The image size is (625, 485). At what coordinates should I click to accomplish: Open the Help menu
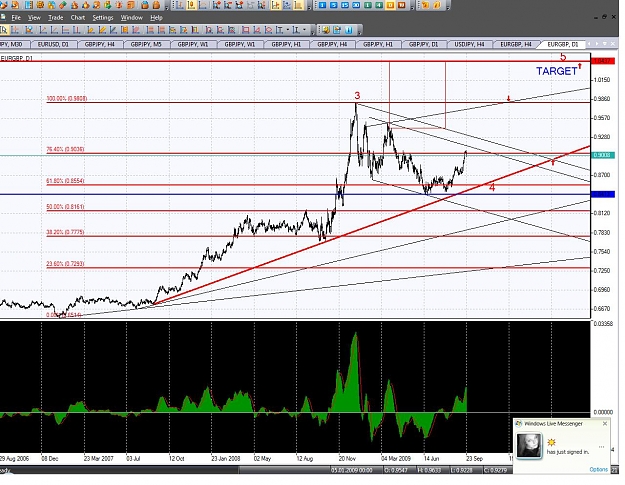(156, 18)
